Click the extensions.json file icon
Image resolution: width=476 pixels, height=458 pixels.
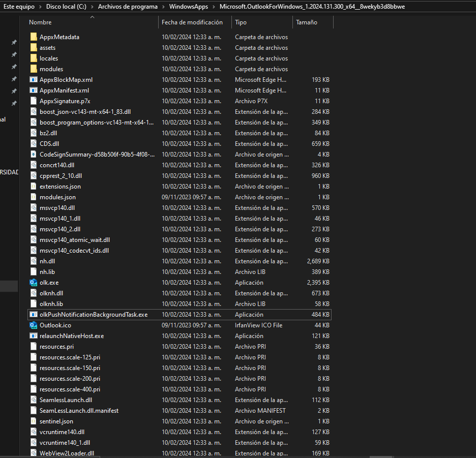(34, 187)
